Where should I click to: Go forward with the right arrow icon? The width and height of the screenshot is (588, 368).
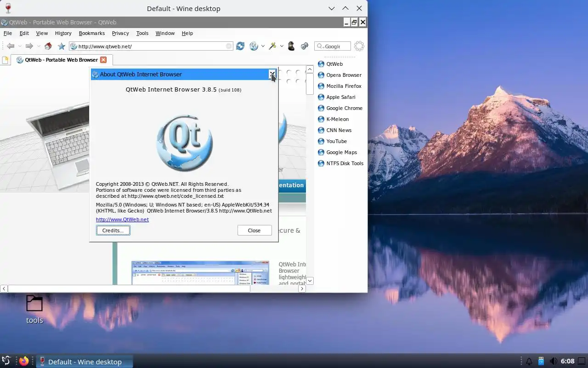click(29, 46)
